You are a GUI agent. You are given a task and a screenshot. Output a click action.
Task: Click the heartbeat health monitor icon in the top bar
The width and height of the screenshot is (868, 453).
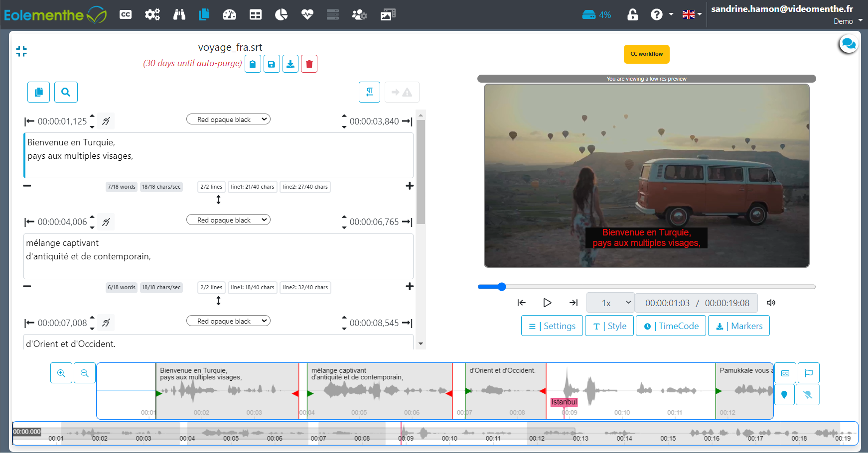307,14
